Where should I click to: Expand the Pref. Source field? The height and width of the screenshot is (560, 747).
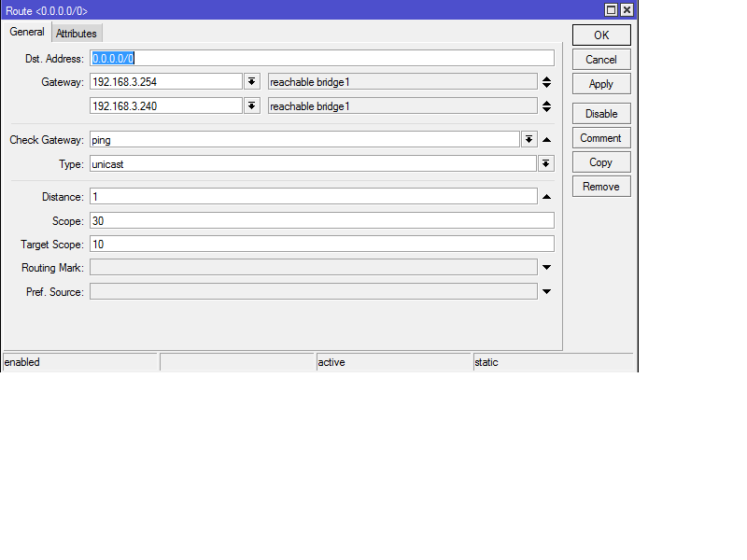tap(546, 291)
